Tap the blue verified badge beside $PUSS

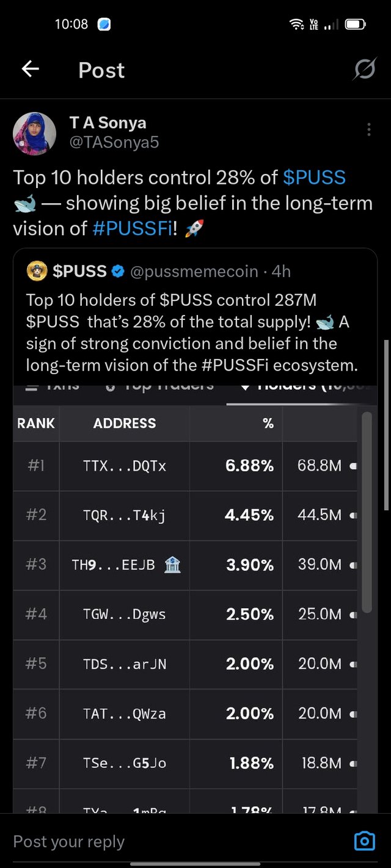pyautogui.click(x=117, y=272)
